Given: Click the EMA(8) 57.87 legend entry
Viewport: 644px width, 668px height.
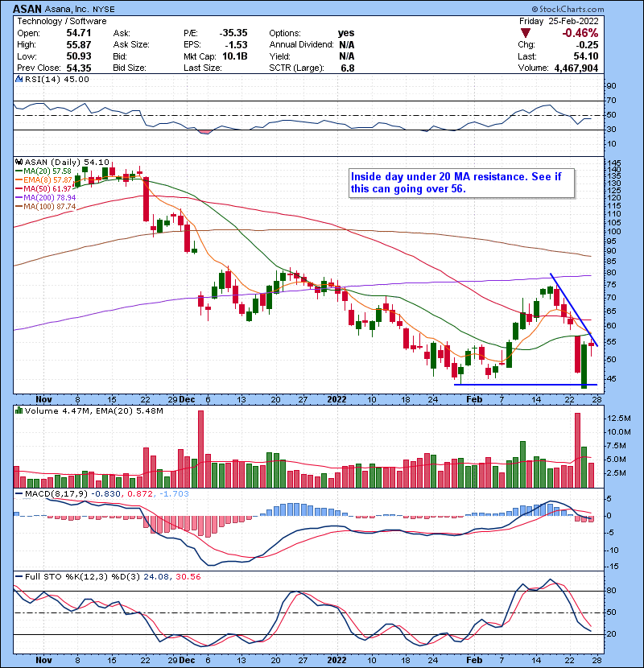Looking at the screenshot, I should pos(43,179).
